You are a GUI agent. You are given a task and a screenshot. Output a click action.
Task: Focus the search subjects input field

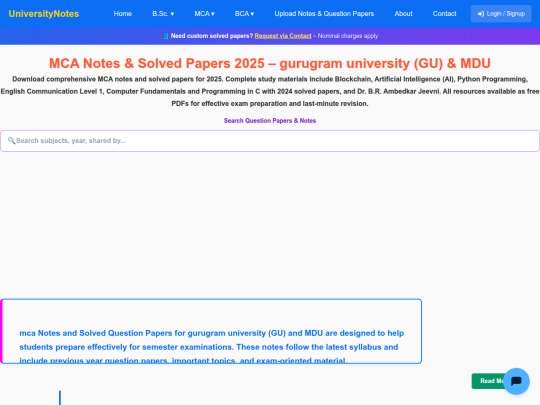270,141
